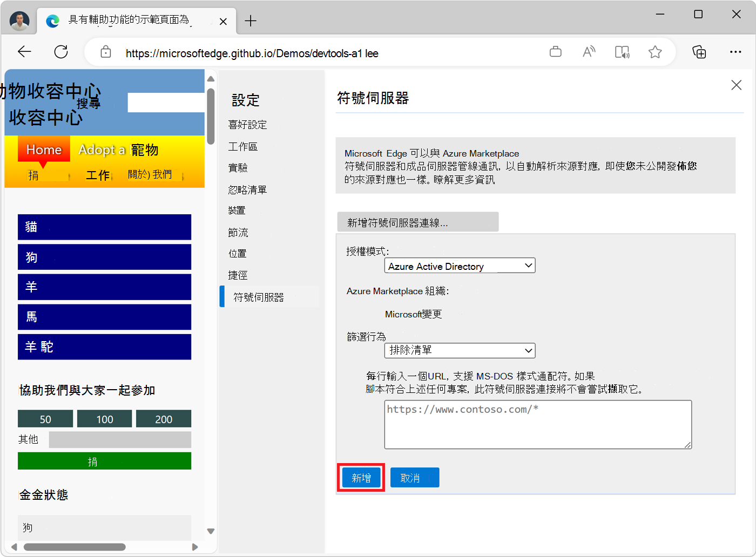Open the 授權模式 dropdown showing Azure Active Directory

[x=459, y=265]
